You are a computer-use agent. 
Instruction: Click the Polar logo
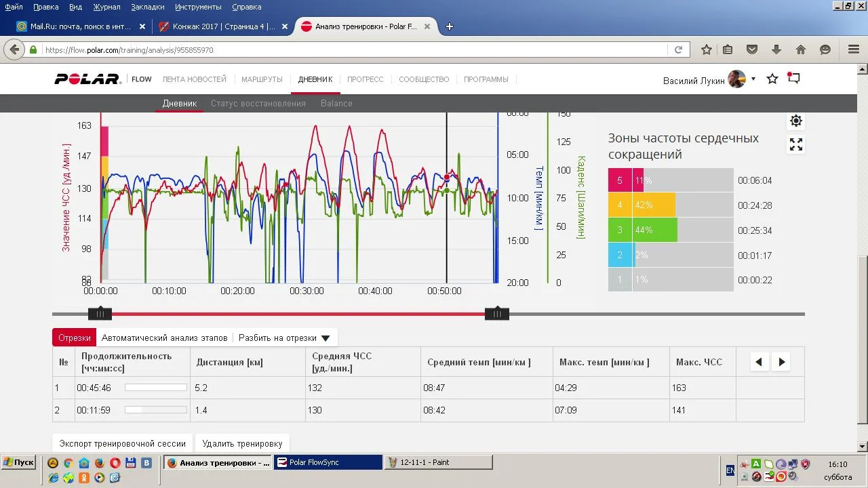[87, 79]
